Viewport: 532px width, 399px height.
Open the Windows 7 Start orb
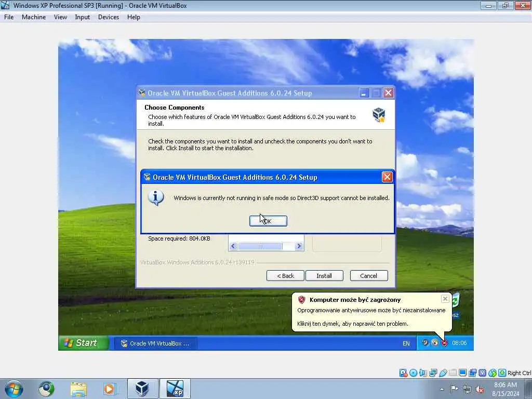click(x=14, y=389)
